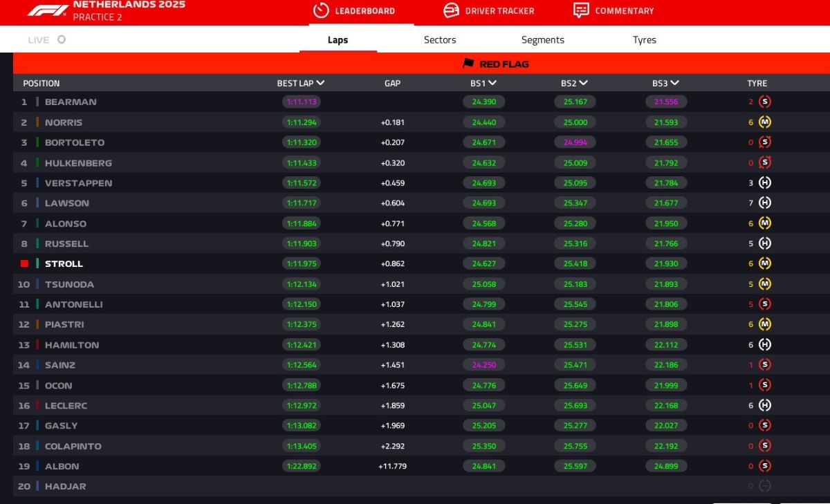Click the Commentary speech bubble icon

581,10
